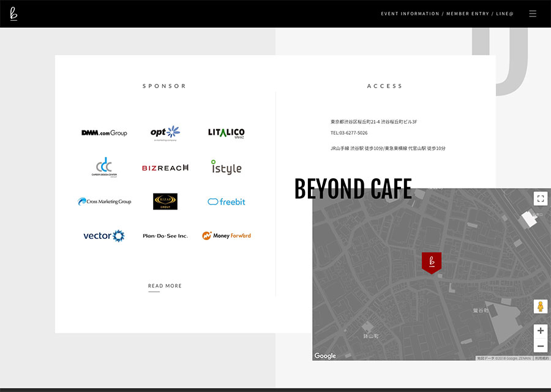
Task: Open EVENT INFORMATION in the header
Action: pyautogui.click(x=410, y=13)
